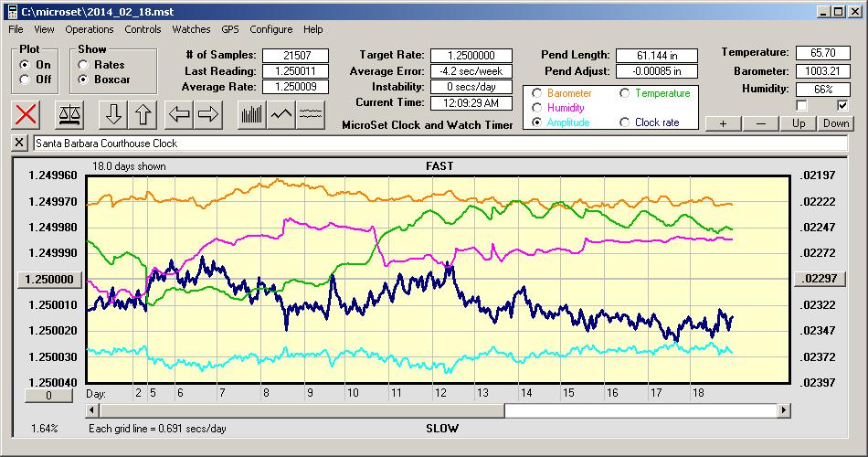This screenshot has height=457, width=868.
Task: Click the vertical bars graph icon
Action: click(x=252, y=114)
